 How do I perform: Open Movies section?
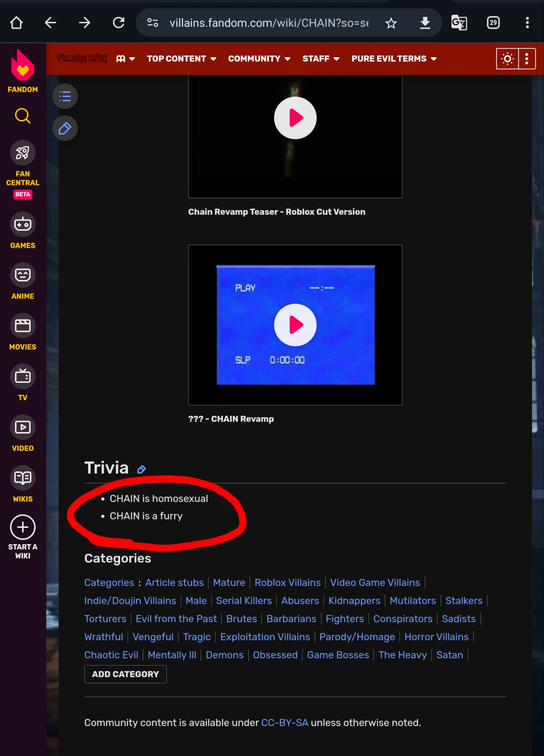(x=23, y=332)
